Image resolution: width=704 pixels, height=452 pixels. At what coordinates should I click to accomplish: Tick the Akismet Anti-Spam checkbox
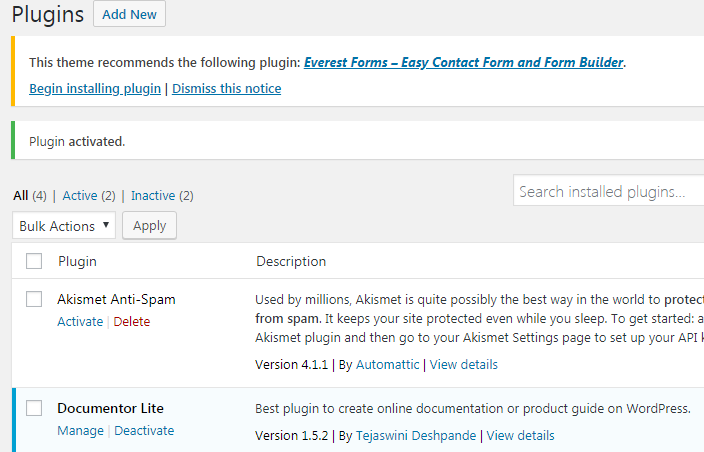click(34, 299)
